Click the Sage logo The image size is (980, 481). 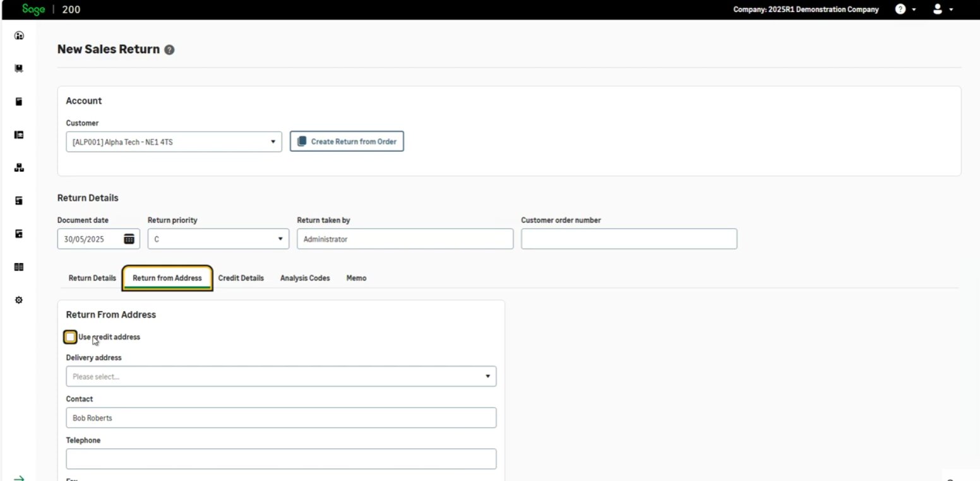(33, 9)
